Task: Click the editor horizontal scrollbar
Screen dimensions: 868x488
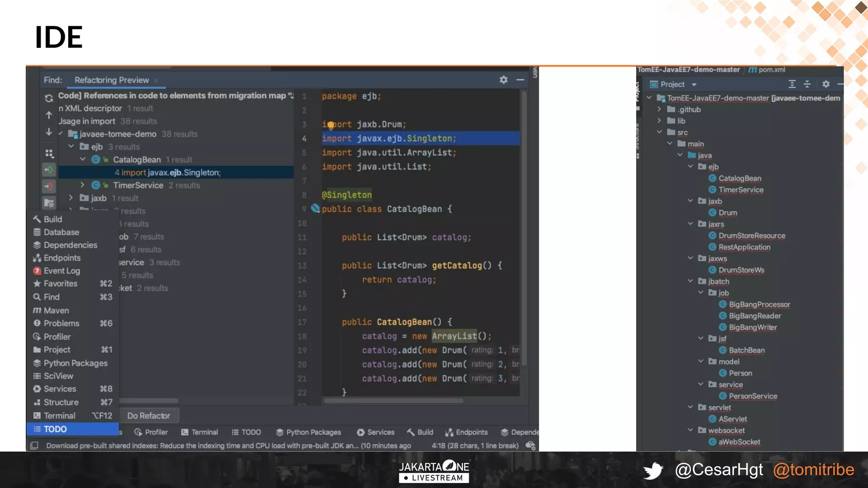Action: [x=393, y=400]
